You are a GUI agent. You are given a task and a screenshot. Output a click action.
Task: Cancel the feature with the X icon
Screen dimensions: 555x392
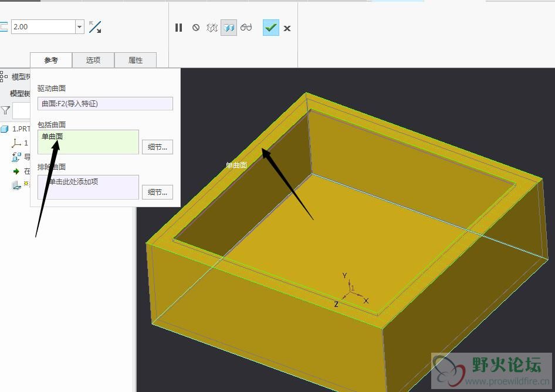[x=287, y=28]
